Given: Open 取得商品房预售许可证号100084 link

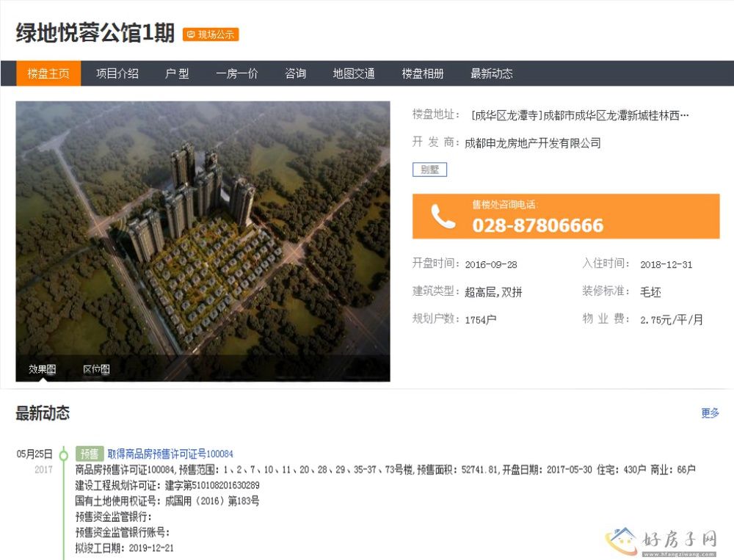Looking at the screenshot, I should coord(170,454).
